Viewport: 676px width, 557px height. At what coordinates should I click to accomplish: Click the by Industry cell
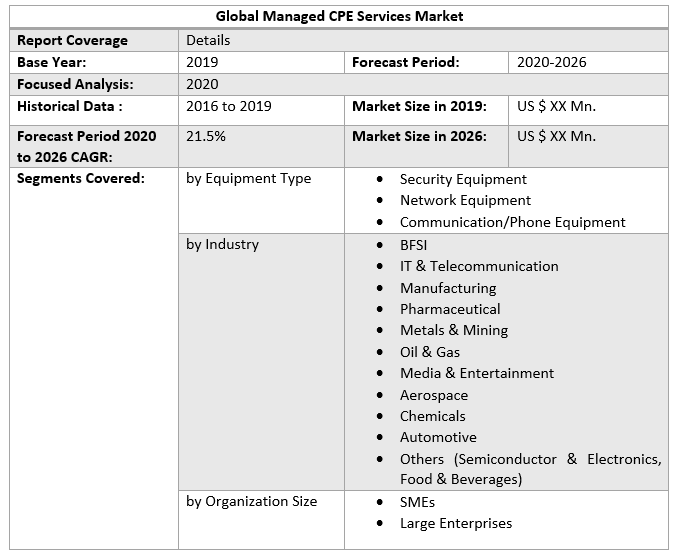(223, 244)
